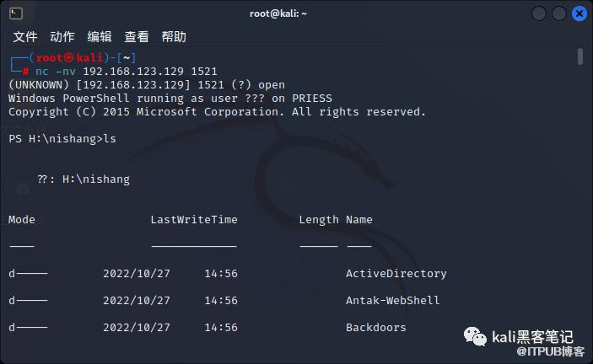Open the 动作 menu

pos(62,37)
